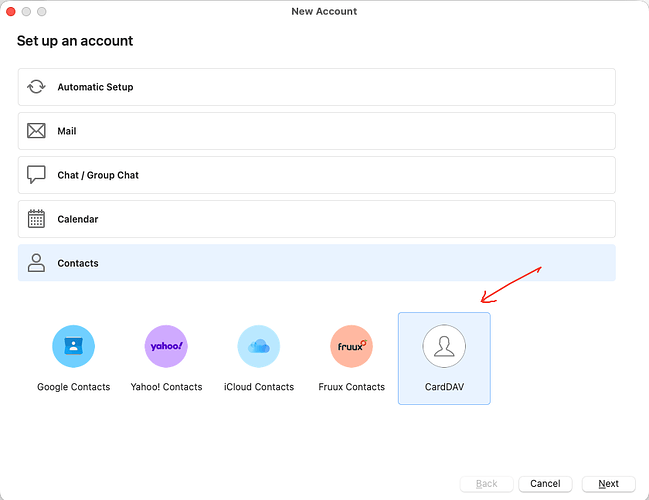Viewport: 649px width, 500px height.
Task: Select the Fruux Contacts icon
Action: pyautogui.click(x=351, y=346)
